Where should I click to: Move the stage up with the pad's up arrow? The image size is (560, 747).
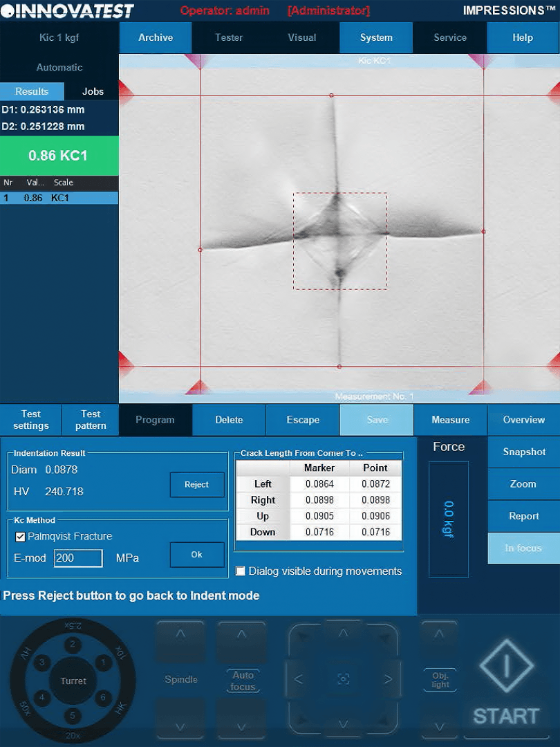coord(344,634)
